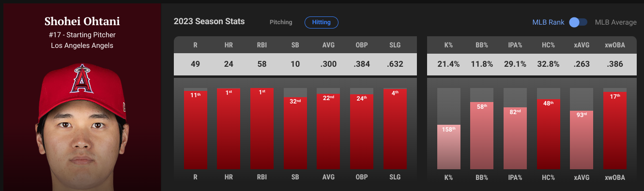
Task: Click the Shohei Ohtani name heading
Action: (82, 22)
